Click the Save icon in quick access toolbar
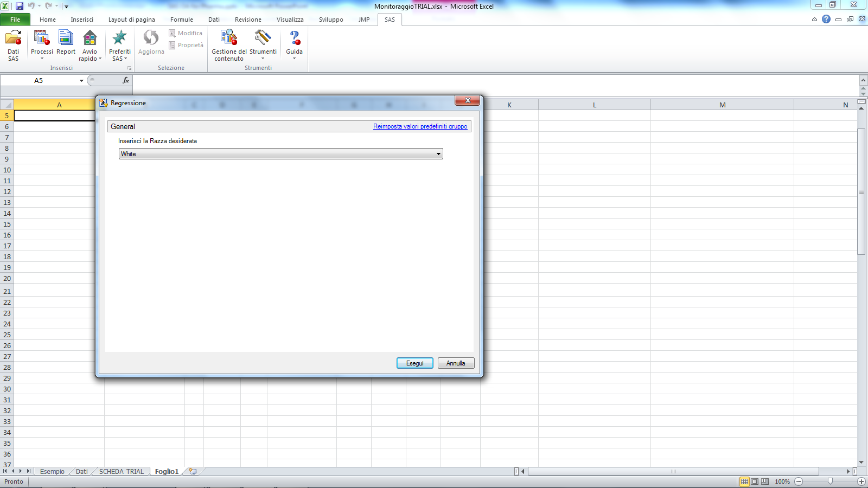Image resolution: width=868 pixels, height=488 pixels. click(x=20, y=6)
